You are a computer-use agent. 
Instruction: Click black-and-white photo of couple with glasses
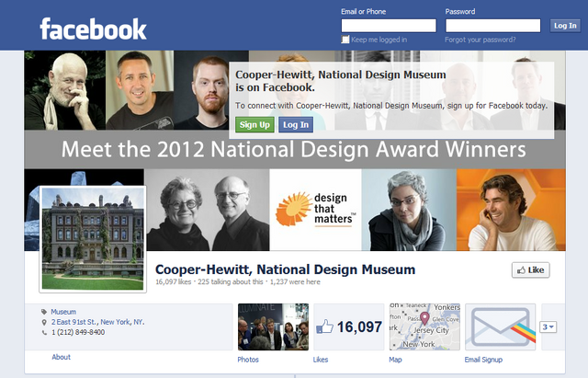coord(208,210)
